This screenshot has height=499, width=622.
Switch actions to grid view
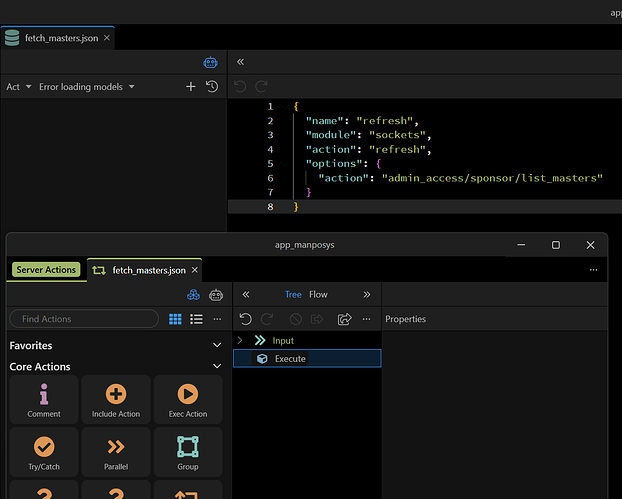pos(175,319)
